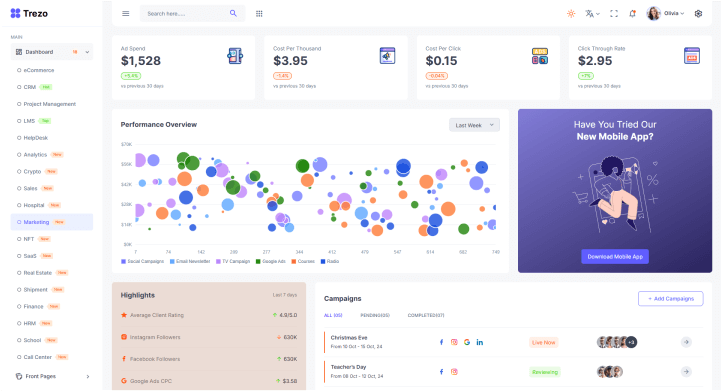721x391 pixels.
Task: Collapse the Dashboard menu chevron
Action: (x=87, y=52)
